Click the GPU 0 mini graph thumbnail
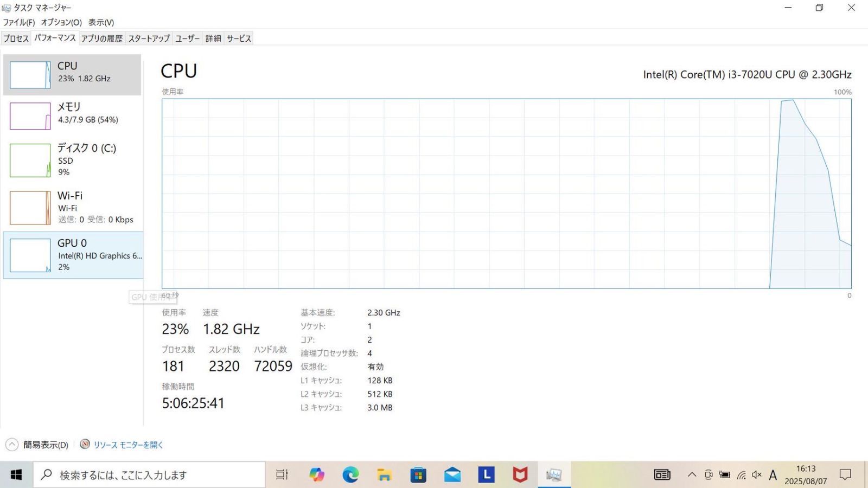 pyautogui.click(x=30, y=255)
